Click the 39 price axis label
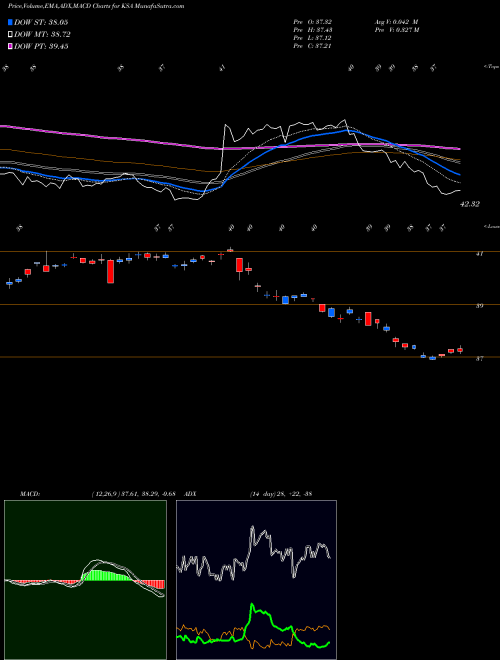The height and width of the screenshot is (660, 500). 479,306
